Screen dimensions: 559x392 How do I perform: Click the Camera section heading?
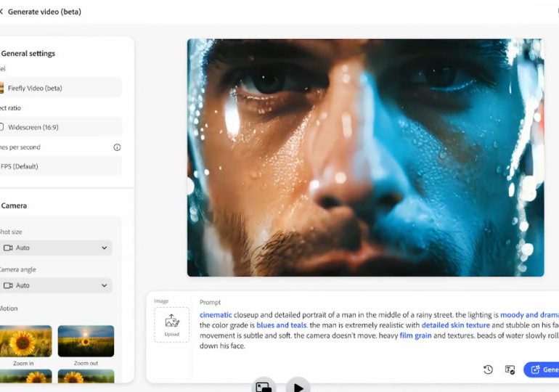click(14, 205)
